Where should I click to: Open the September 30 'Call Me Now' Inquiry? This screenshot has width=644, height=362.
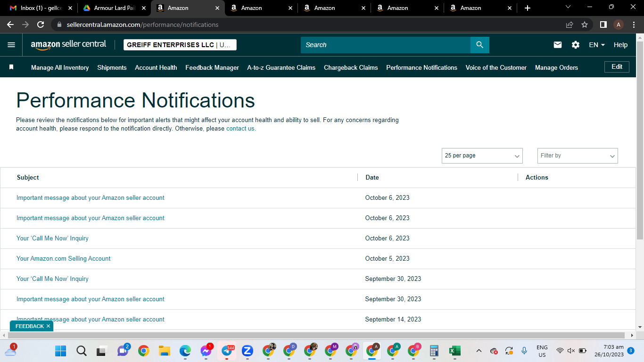[x=52, y=279]
